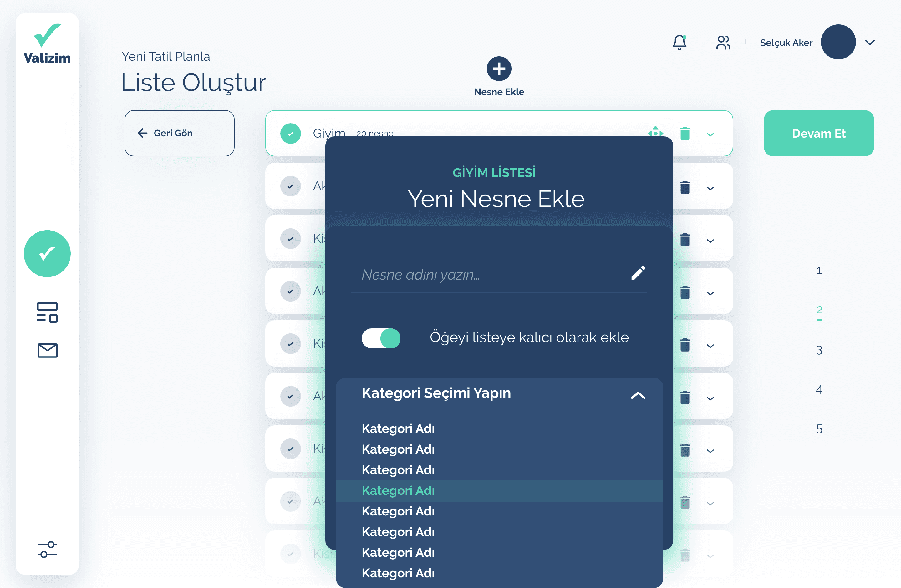Click trash icon on seventh list row
The height and width of the screenshot is (588, 901).
[685, 450]
